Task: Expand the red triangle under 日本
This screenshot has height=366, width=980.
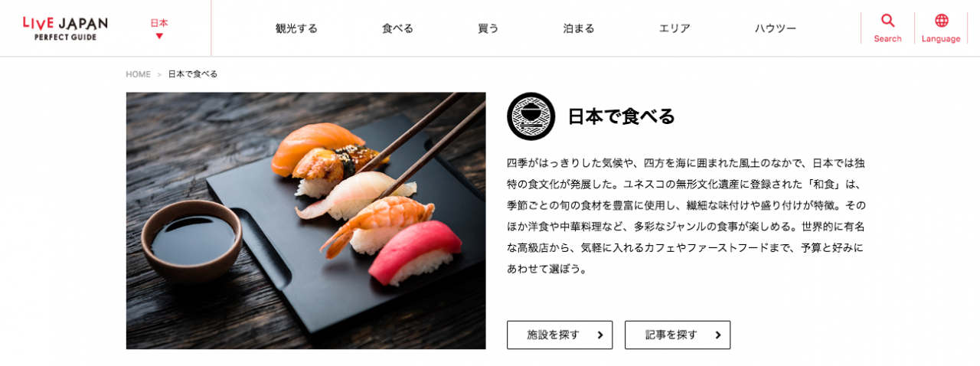Action: pyautogui.click(x=159, y=36)
